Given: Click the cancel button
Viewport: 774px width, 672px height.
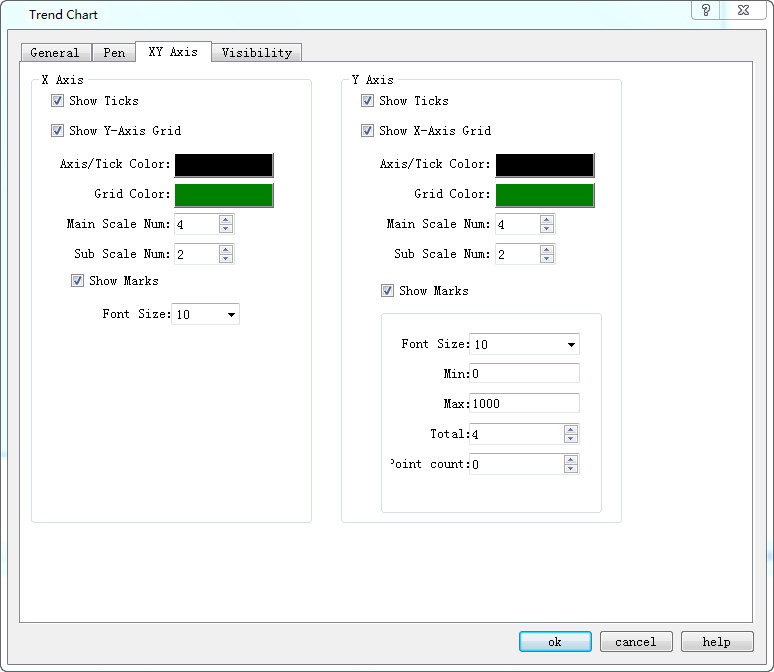Looking at the screenshot, I should (636, 642).
